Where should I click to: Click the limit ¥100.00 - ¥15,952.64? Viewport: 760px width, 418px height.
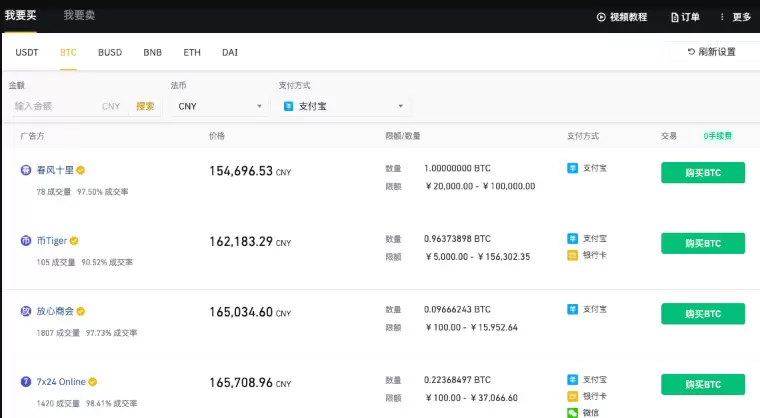coord(472,327)
